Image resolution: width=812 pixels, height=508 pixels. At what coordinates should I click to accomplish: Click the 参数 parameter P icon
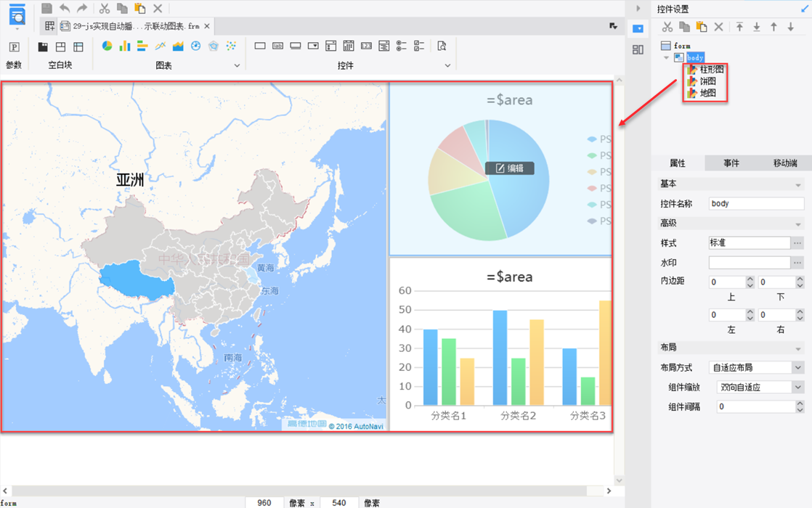click(14, 47)
